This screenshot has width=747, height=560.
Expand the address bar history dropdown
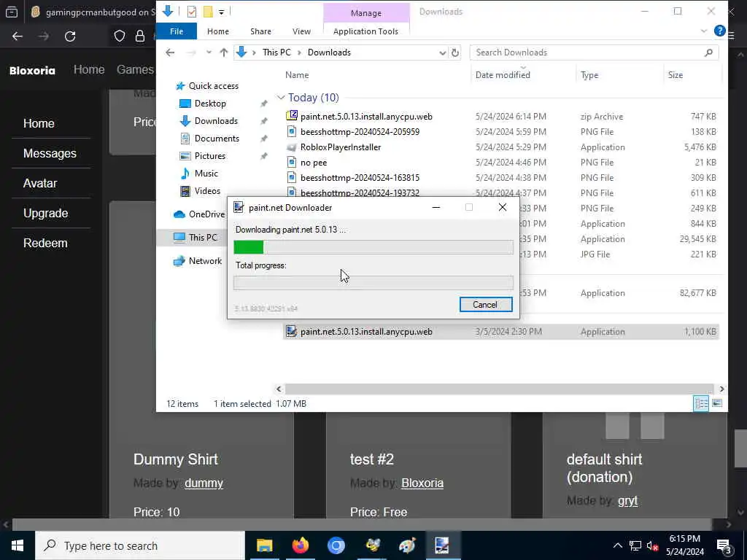(x=442, y=52)
